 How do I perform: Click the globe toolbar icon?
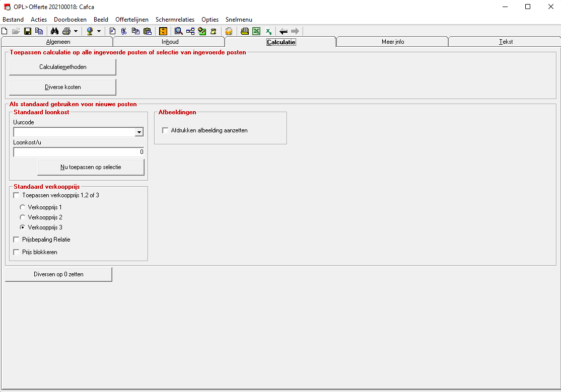[x=90, y=31]
